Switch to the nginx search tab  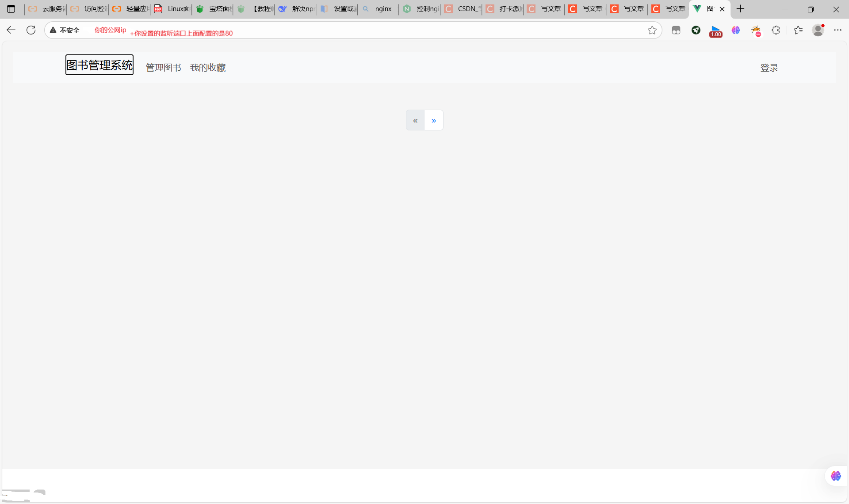click(x=379, y=9)
